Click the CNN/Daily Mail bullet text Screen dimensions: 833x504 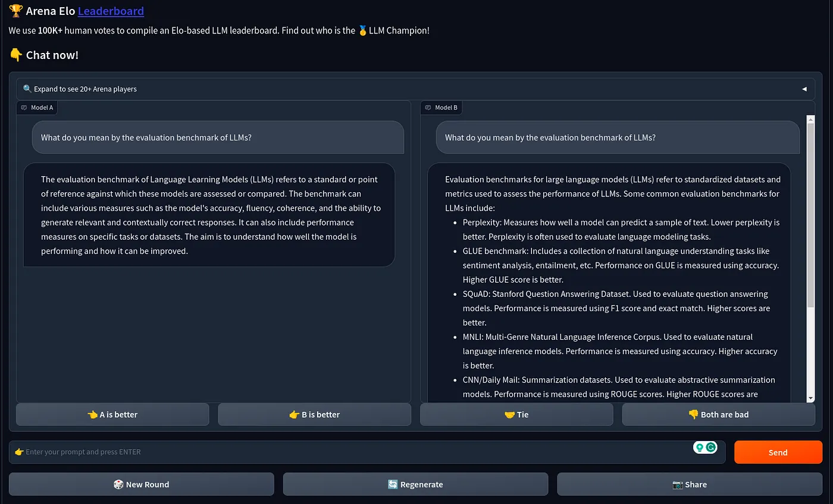point(619,386)
